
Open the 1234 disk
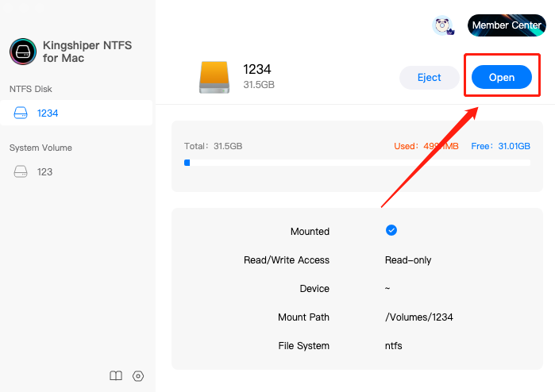tap(502, 77)
